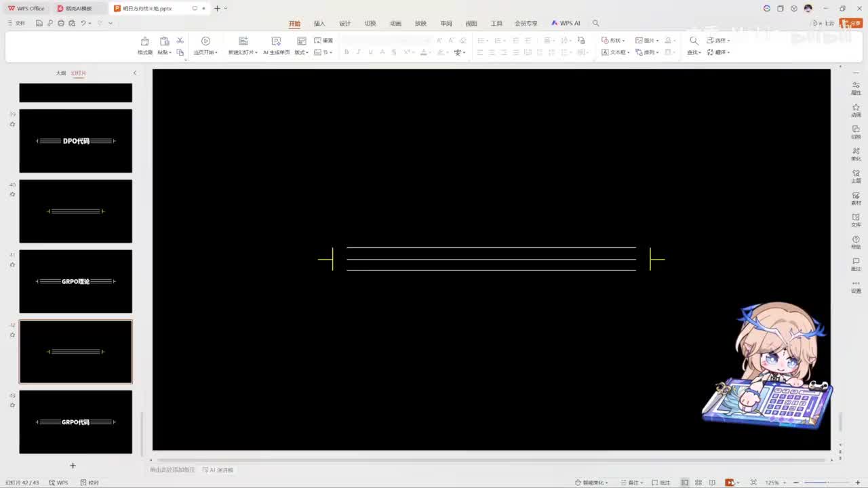Start slideshow from status bar play button
Screen dimensions: 868x488
[x=730, y=483]
